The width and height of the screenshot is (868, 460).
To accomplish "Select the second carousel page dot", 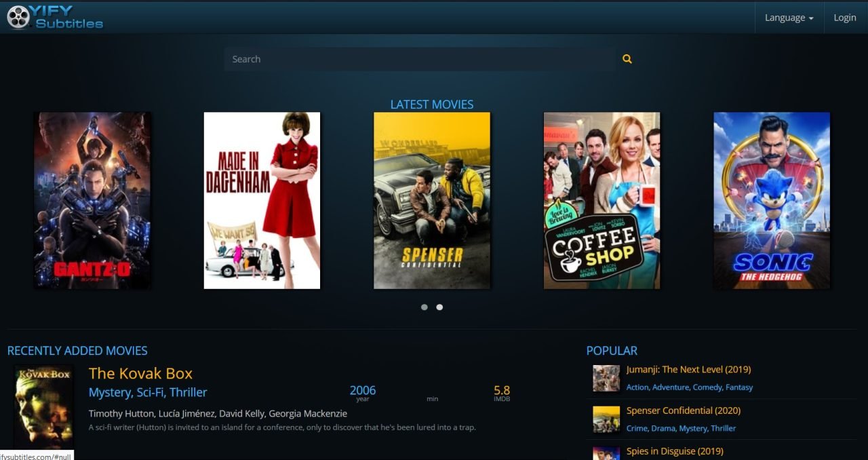I will coord(439,307).
